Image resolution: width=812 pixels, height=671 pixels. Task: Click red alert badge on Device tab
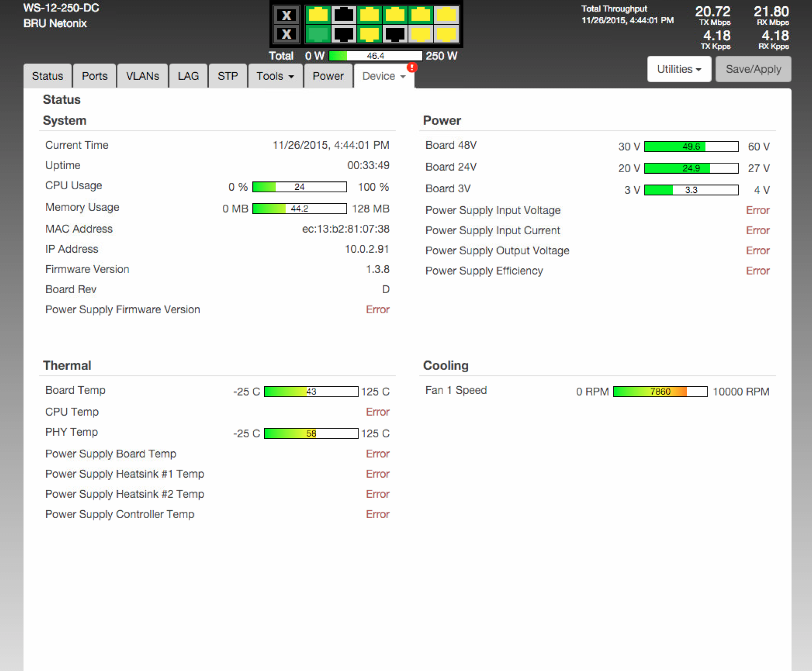[x=412, y=67]
